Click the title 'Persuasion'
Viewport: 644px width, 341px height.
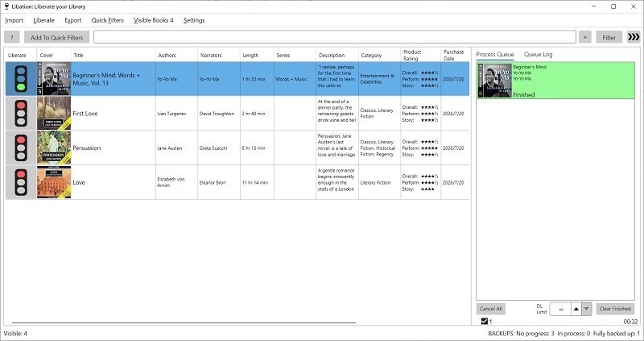pos(87,148)
